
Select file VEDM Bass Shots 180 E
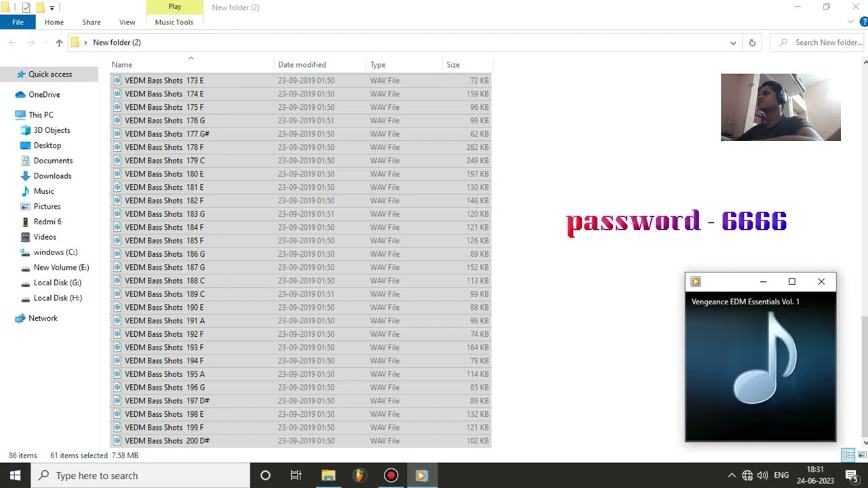(x=300, y=174)
